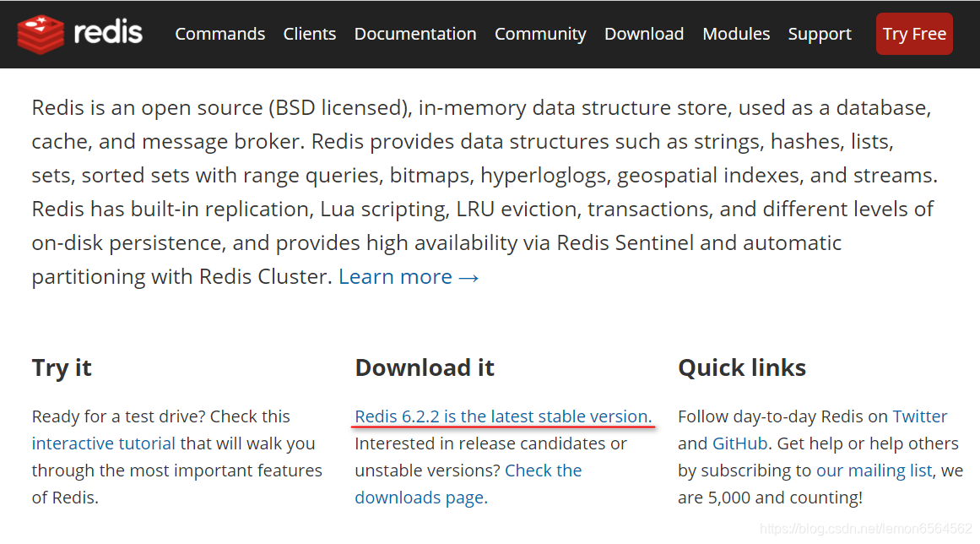Open the Modules menu item

(736, 34)
